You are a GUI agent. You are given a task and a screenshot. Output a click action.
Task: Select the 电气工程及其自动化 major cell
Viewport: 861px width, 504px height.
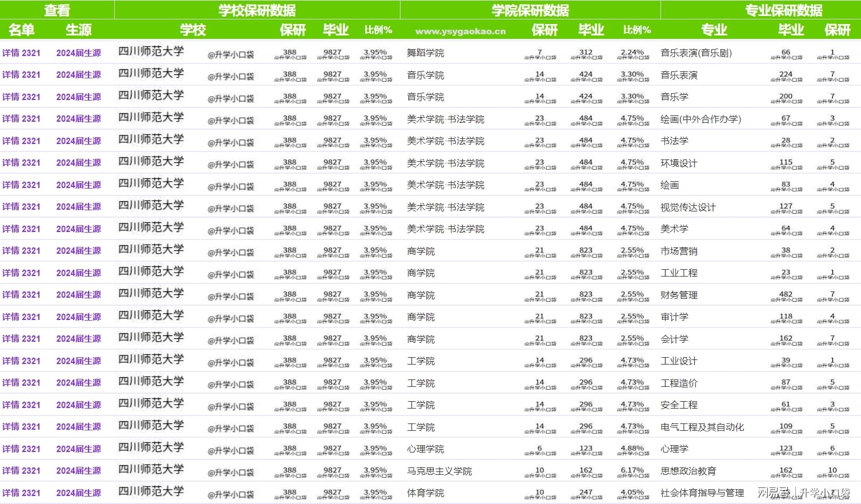point(702,427)
